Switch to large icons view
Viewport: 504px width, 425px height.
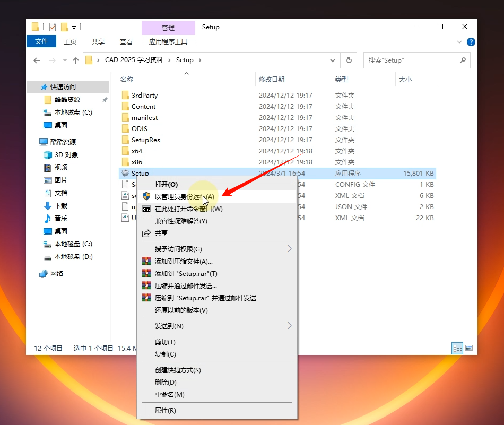click(x=468, y=348)
